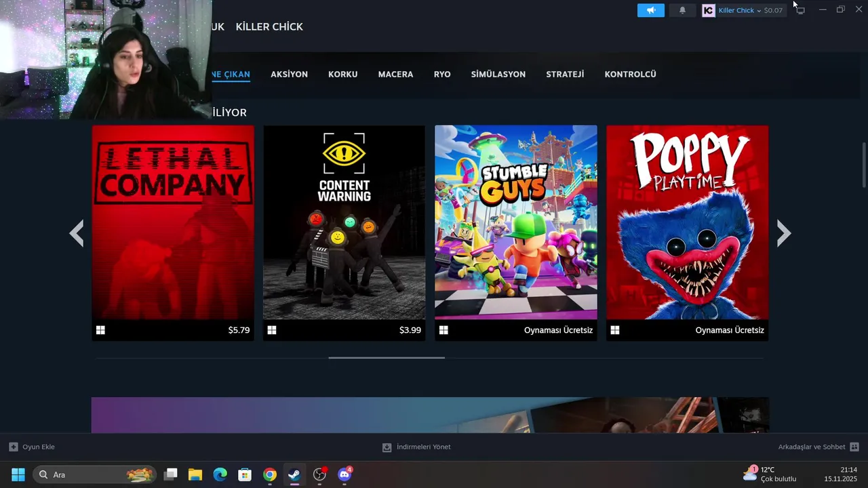This screenshot has width=868, height=488.
Task: Click the Oyun Ekle plus icon
Action: tap(14, 447)
